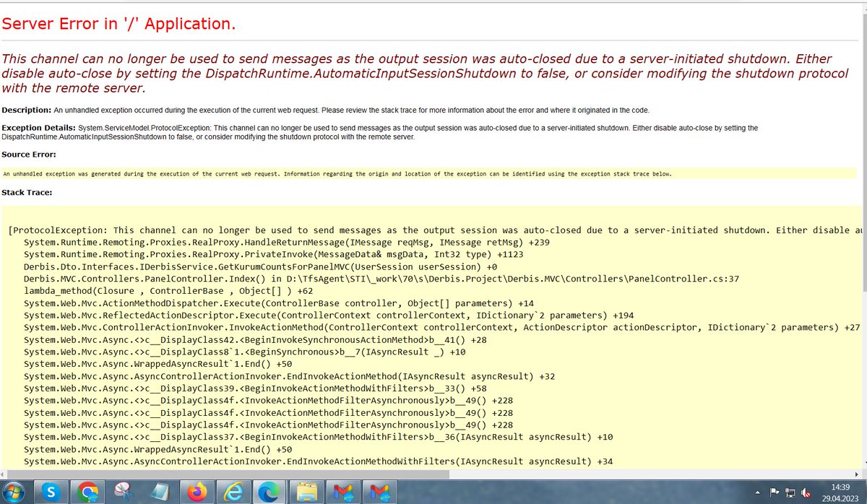This screenshot has width=867, height=504.
Task: Click the horizontal scrollbar left arrow
Action: pyautogui.click(x=4, y=474)
